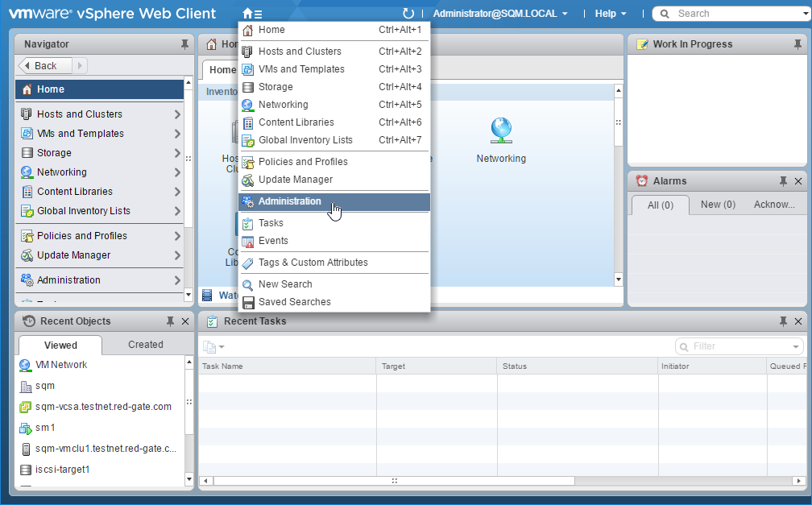This screenshot has height=505, width=812.
Task: Click Update Manager icon in Navigator
Action: [x=26, y=255]
